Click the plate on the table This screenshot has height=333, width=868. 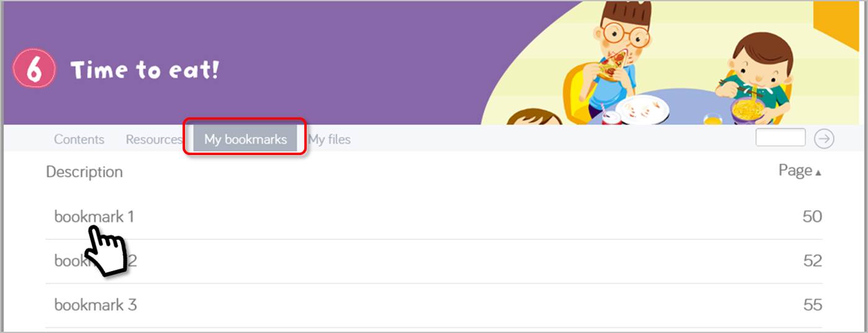[643, 109]
